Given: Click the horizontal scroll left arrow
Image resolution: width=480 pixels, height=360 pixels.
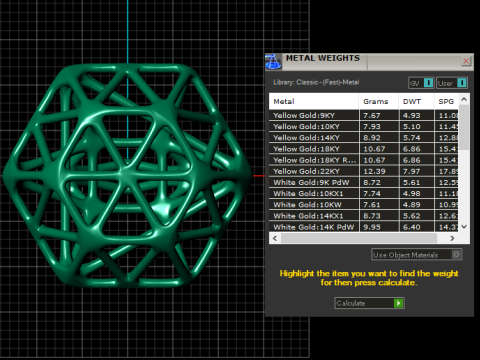Looking at the screenshot, I should pos(275,238).
